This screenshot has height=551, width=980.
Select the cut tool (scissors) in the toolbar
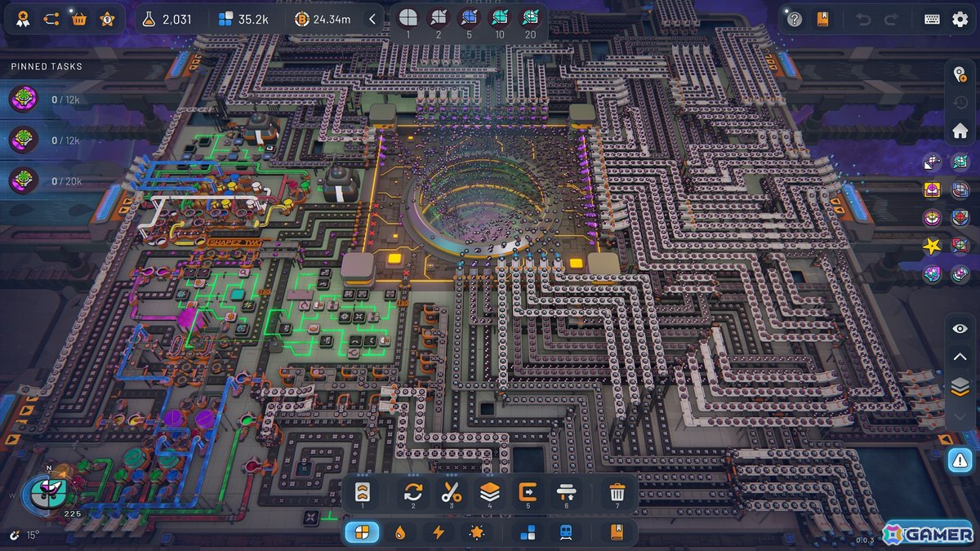[452, 492]
